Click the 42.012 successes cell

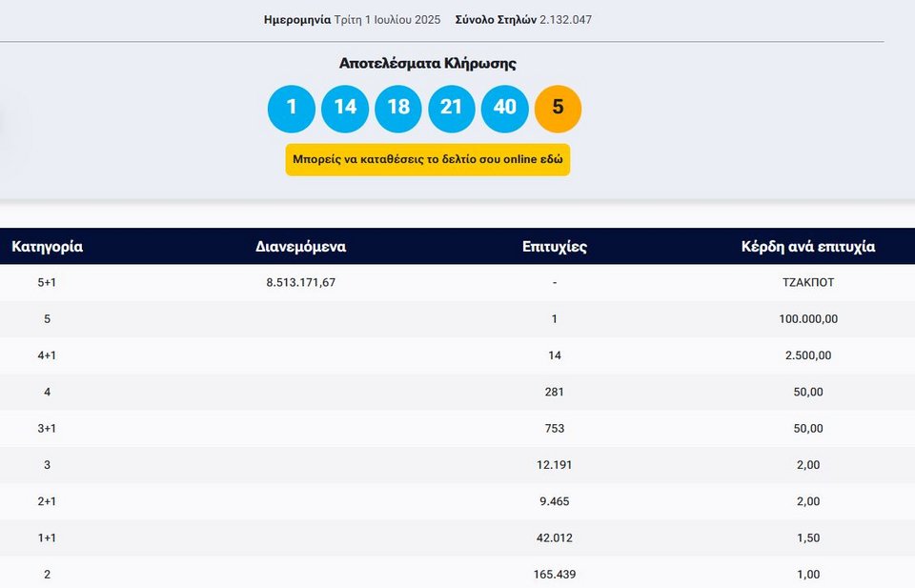[555, 537]
